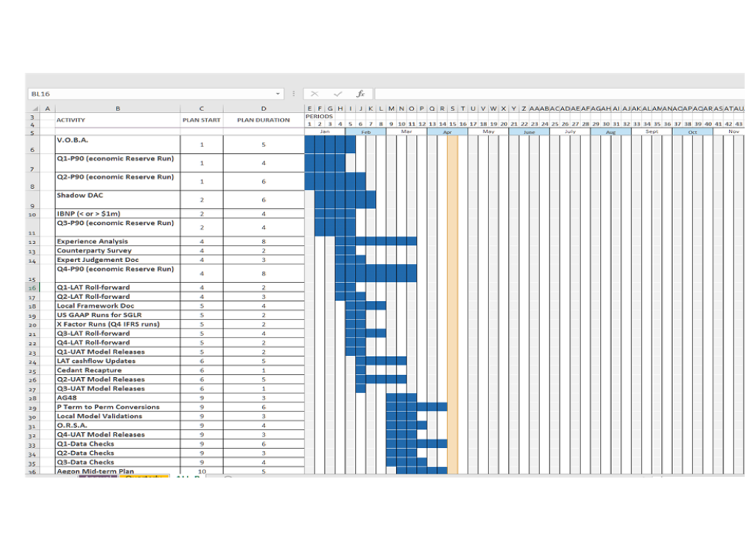Click the Cancel (X) icon in formula bar

tap(314, 94)
